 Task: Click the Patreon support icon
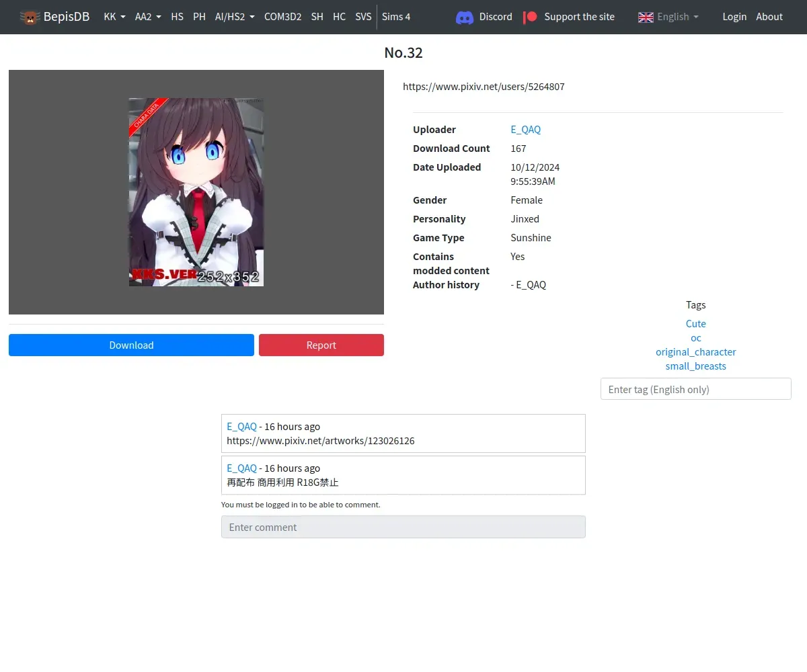pos(531,17)
